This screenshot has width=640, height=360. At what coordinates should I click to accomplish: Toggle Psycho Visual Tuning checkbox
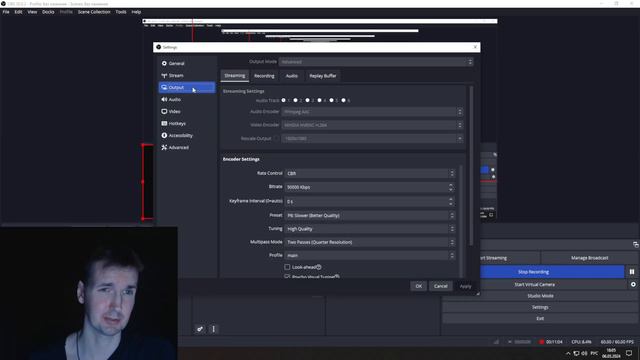click(x=287, y=277)
